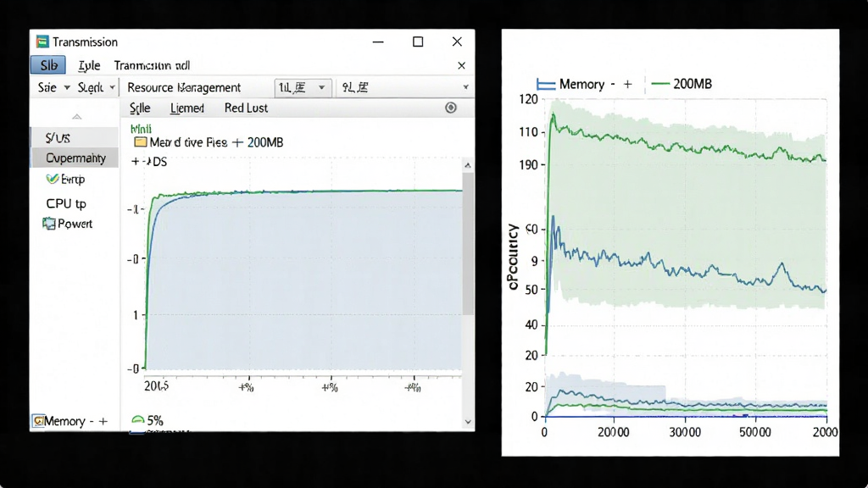Viewport: 868px width, 488px height.
Task: Click the Memory icon in Transmission's bottom bar
Action: click(38, 421)
